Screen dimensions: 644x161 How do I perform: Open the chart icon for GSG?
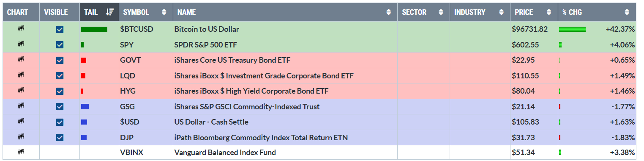pyautogui.click(x=21, y=106)
